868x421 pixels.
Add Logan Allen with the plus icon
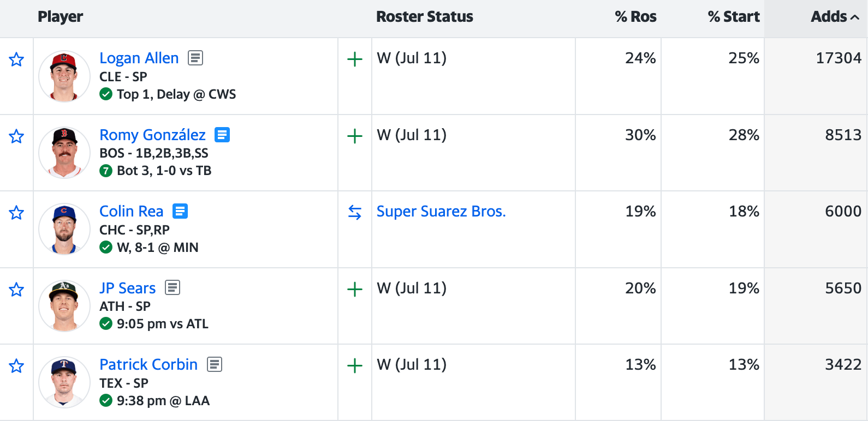tap(355, 59)
